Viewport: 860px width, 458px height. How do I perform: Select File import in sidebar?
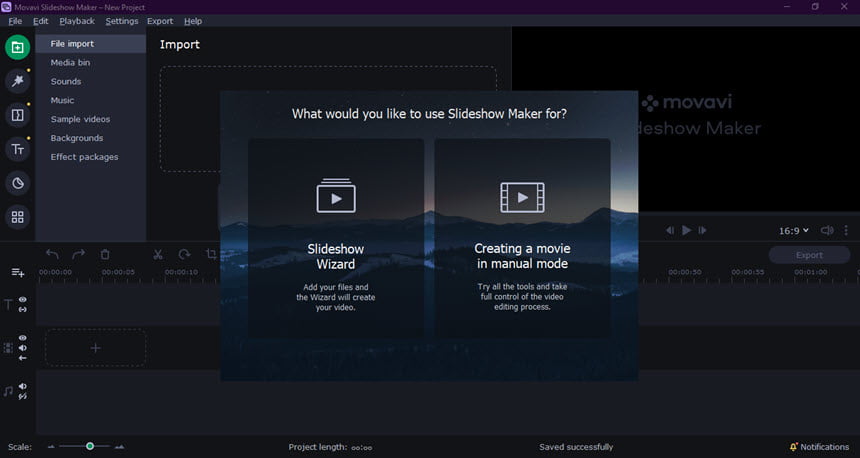tap(91, 44)
